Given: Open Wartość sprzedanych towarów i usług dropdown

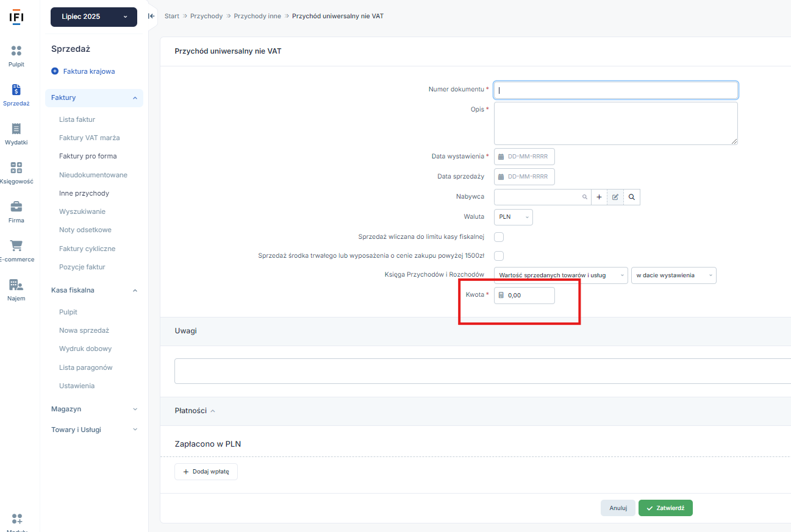Looking at the screenshot, I should [x=561, y=275].
